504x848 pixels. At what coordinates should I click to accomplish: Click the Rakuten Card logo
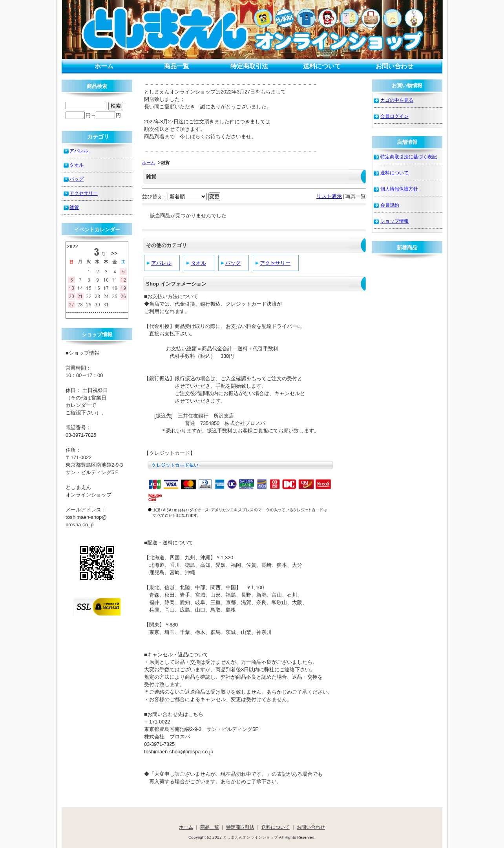155,497
